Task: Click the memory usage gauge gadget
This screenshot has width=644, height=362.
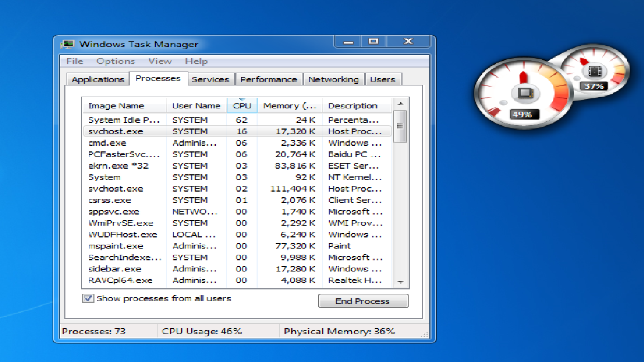Action: pos(594,71)
